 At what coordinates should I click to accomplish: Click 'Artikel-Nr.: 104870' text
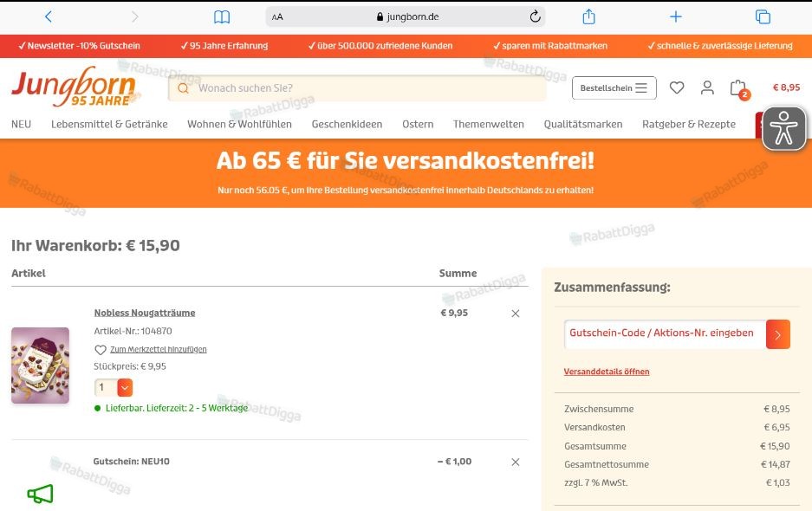point(133,331)
